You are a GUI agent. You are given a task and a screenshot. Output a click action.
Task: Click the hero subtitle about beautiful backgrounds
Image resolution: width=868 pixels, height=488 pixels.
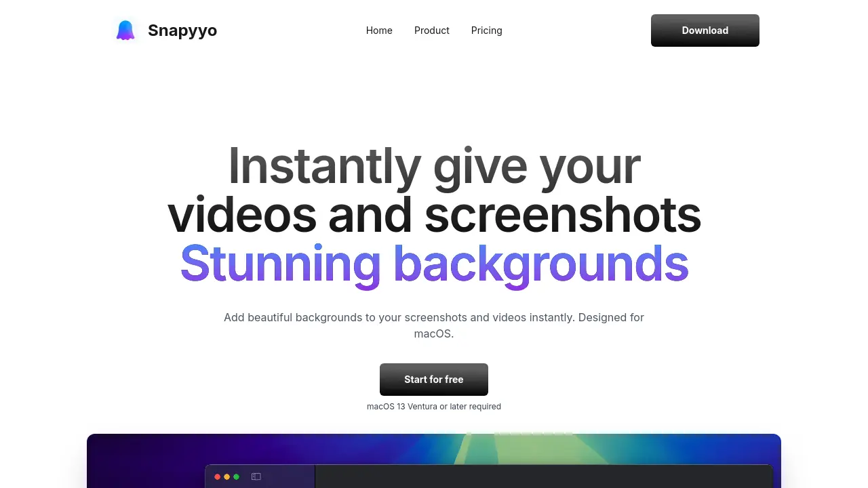coord(434,325)
